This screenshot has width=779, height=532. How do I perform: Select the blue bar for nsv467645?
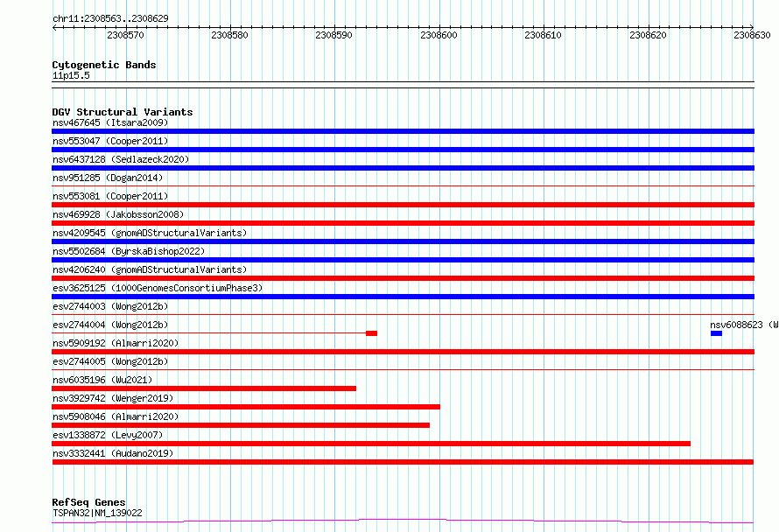403,131
